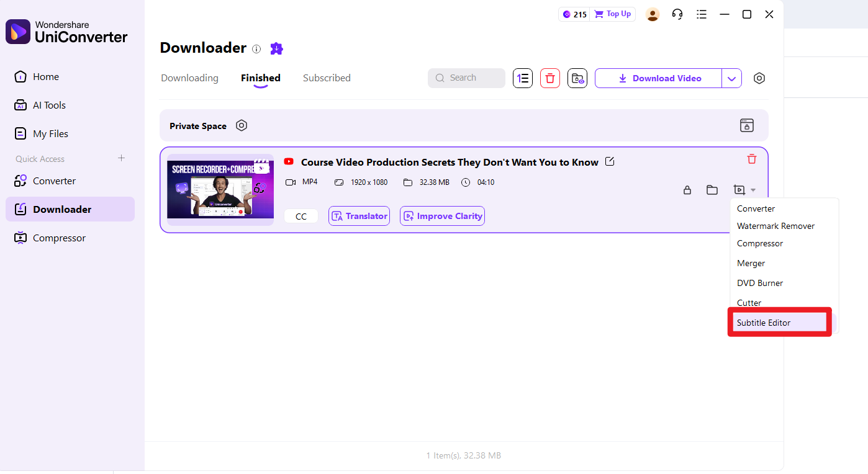This screenshot has height=474, width=868.
Task: Switch to the Subscribed tab
Action: [327, 78]
